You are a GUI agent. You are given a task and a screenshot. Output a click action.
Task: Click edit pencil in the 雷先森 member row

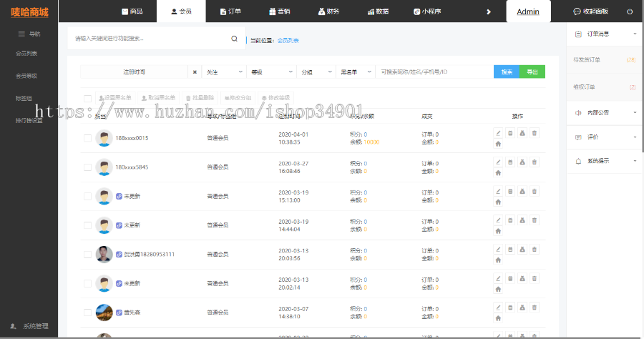tap(498, 308)
